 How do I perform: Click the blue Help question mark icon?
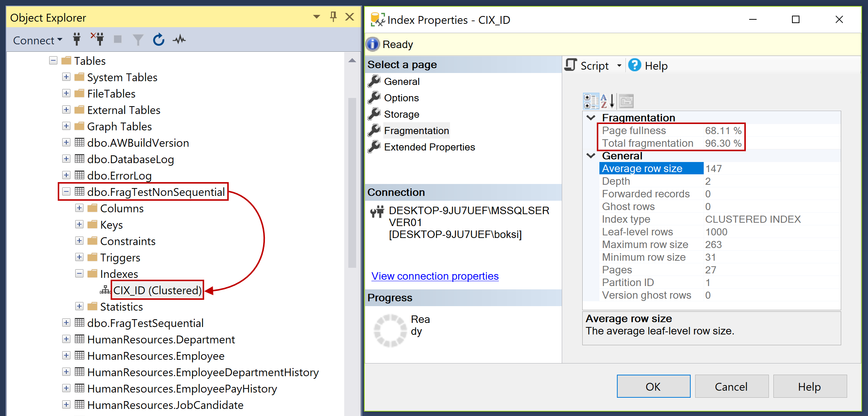tap(634, 66)
